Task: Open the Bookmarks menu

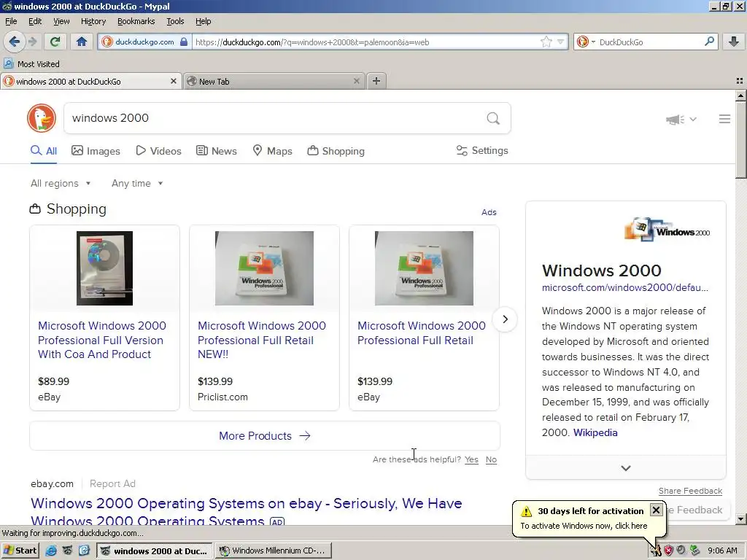Action: (136, 21)
